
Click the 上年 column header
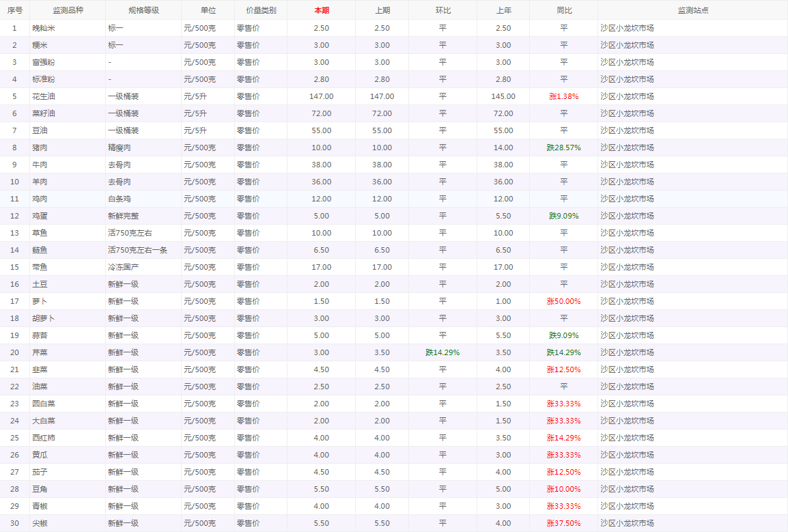pyautogui.click(x=503, y=10)
